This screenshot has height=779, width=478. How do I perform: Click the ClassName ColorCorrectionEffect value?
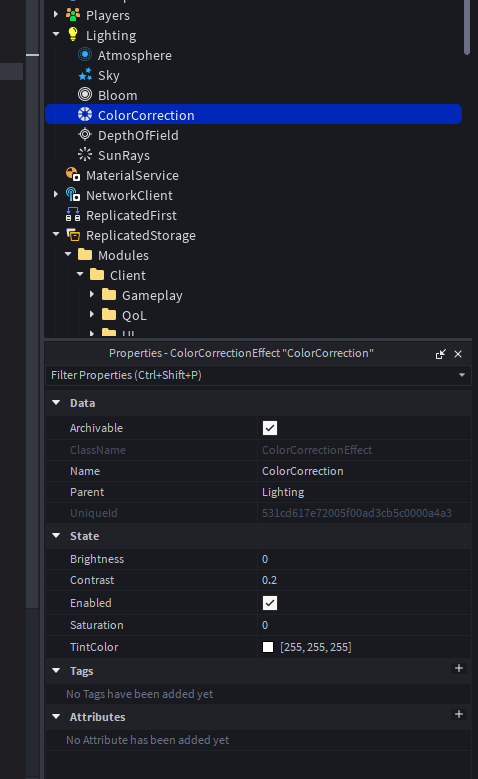(317, 450)
